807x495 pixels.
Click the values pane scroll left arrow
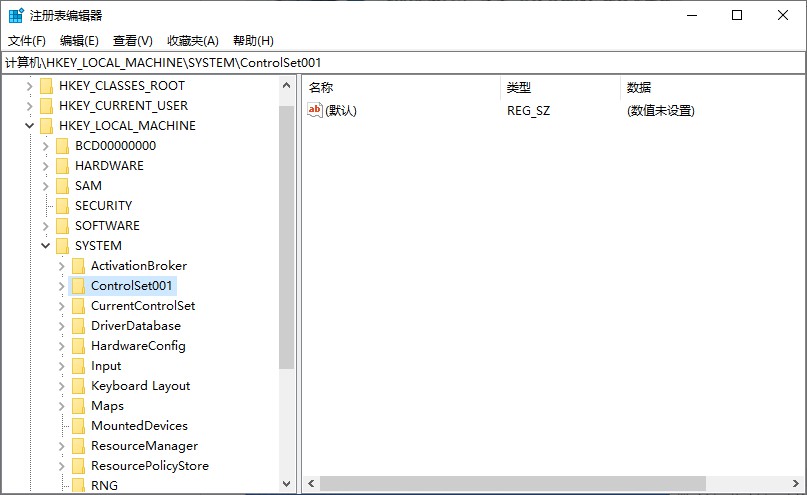pos(311,484)
